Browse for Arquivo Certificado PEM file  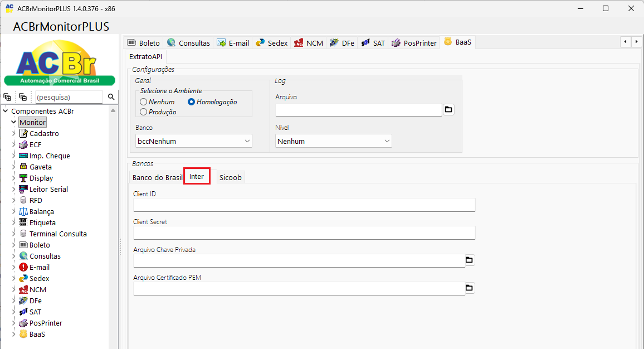coord(469,288)
